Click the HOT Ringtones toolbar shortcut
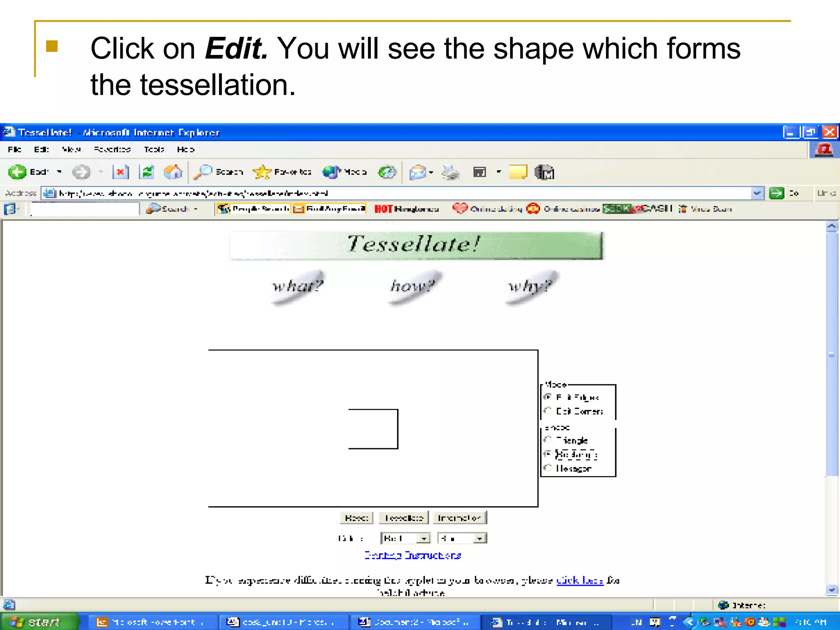Screen dimensions: 840x630 coord(406,209)
